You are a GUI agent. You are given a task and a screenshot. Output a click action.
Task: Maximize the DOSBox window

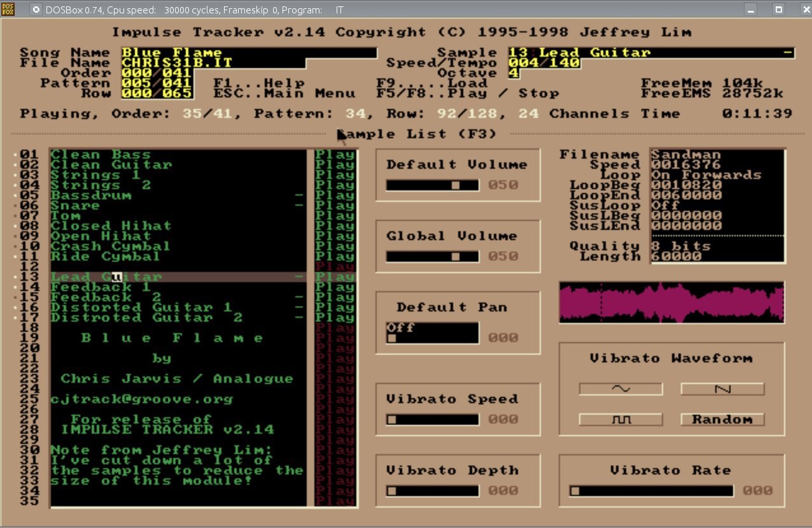[x=778, y=10]
